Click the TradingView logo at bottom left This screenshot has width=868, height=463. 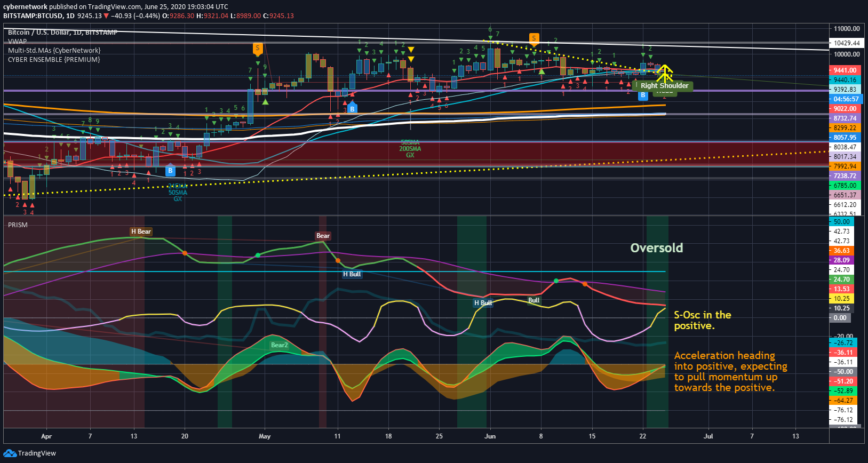point(29,453)
